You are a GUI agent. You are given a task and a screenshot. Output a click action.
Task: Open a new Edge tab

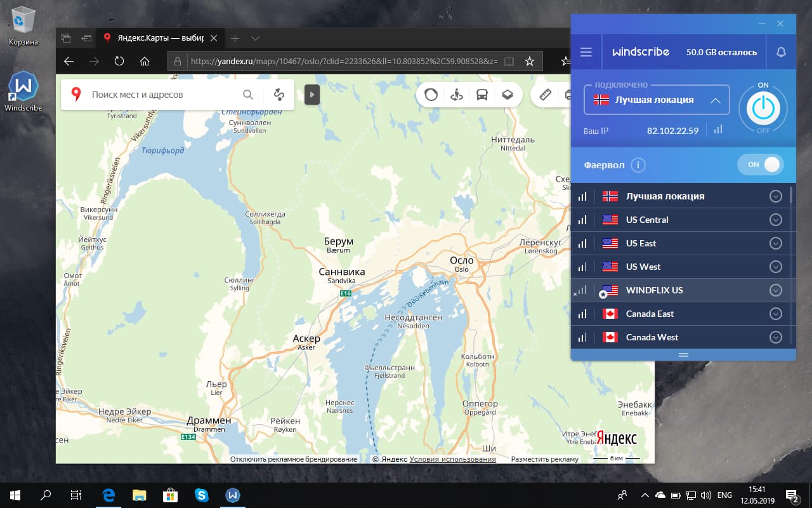[x=235, y=38]
